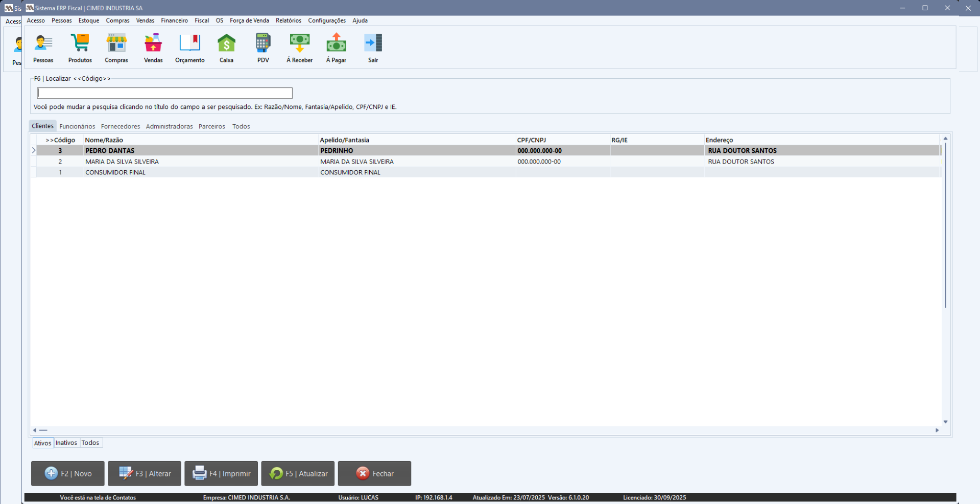Click the F5 | Atualizar button
The image size is (980, 504).
click(x=298, y=473)
